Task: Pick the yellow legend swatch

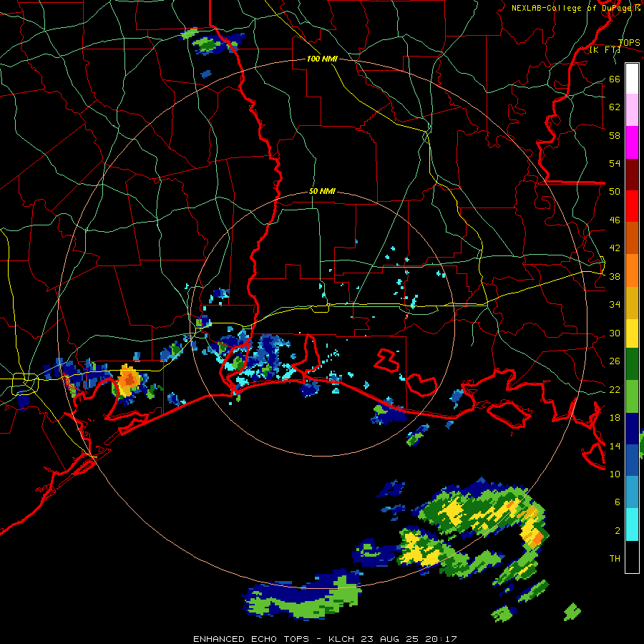Action: (x=632, y=333)
